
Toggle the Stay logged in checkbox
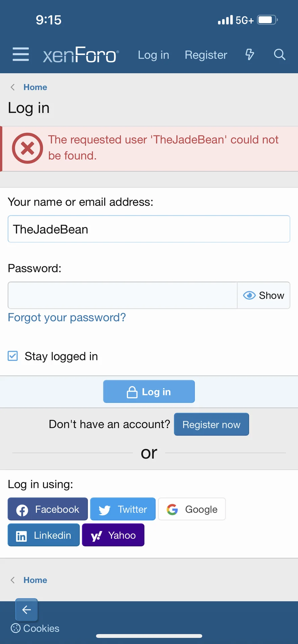[13, 356]
